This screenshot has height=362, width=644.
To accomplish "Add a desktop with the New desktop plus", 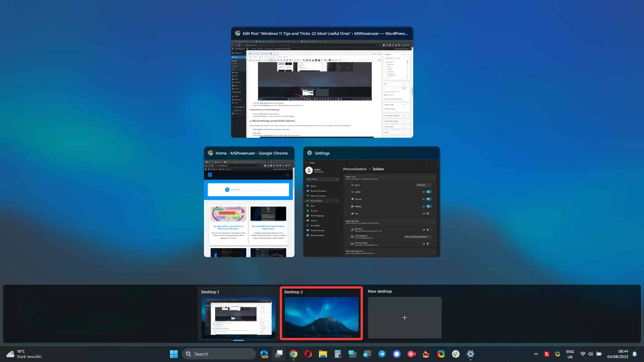I will (x=405, y=317).
